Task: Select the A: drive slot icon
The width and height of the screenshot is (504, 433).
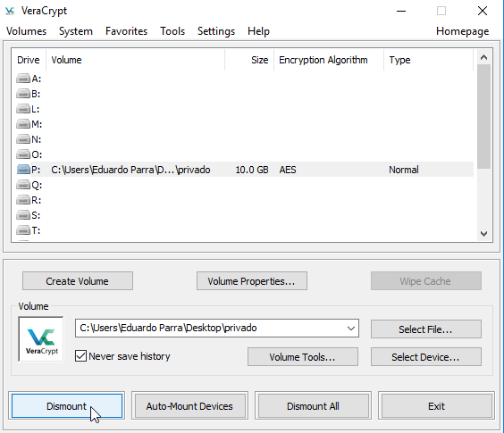Action: 23,79
